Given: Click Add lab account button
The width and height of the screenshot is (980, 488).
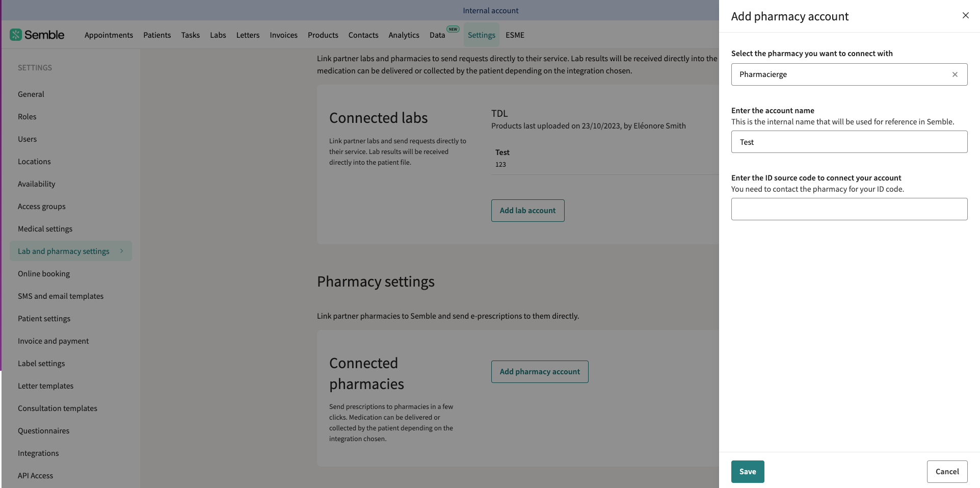Looking at the screenshot, I should [x=527, y=211].
